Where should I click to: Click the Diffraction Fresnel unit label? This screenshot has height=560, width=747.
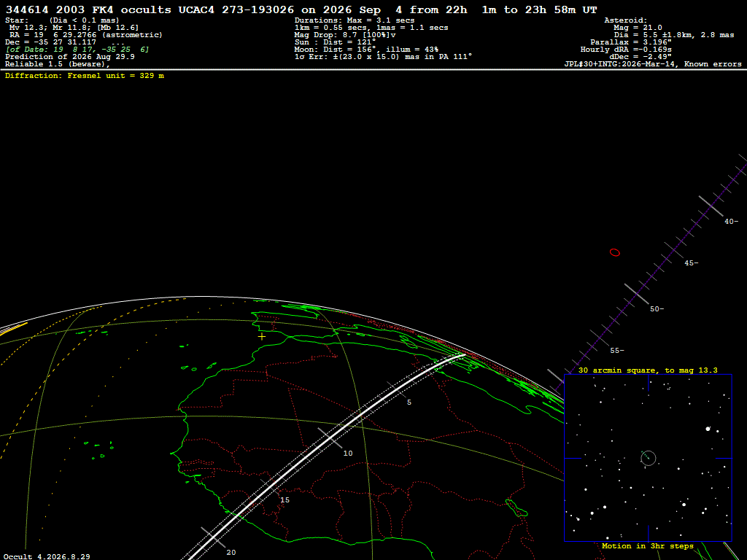coord(85,76)
